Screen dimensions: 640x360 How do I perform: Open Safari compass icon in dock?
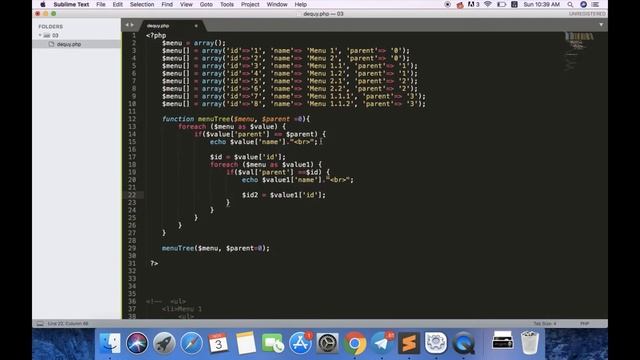191,343
